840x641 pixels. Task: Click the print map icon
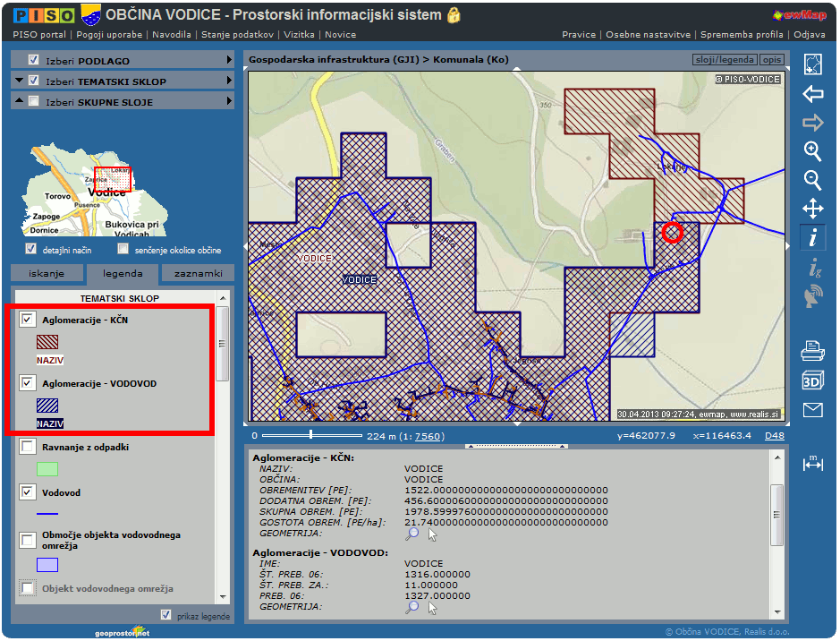(x=812, y=350)
